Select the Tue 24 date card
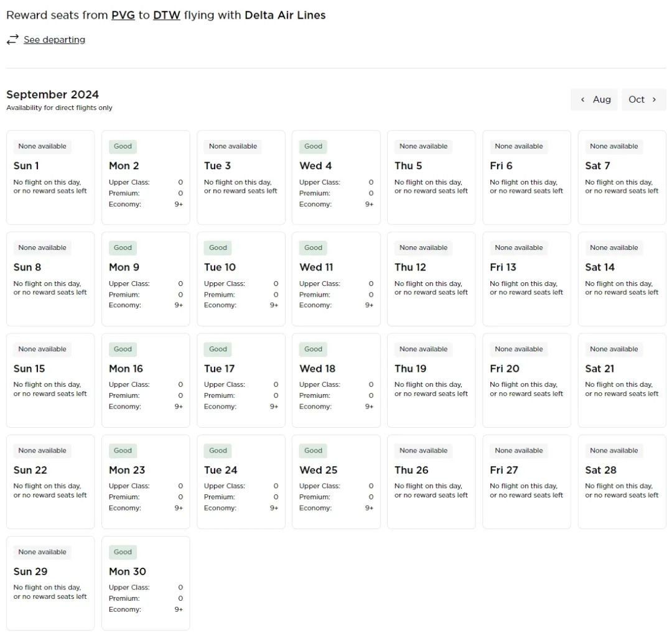672x638 pixels. (x=241, y=481)
